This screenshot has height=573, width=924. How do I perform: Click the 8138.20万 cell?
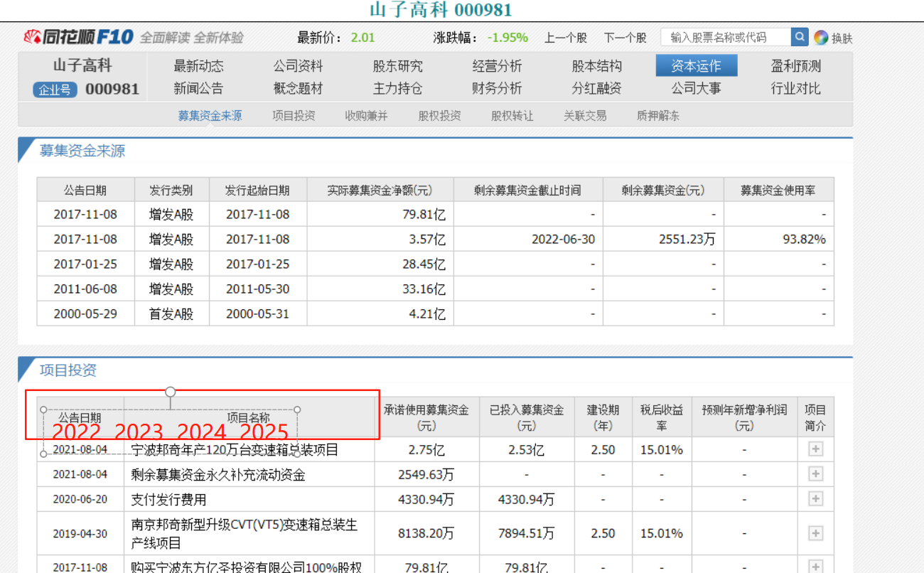[x=426, y=533]
